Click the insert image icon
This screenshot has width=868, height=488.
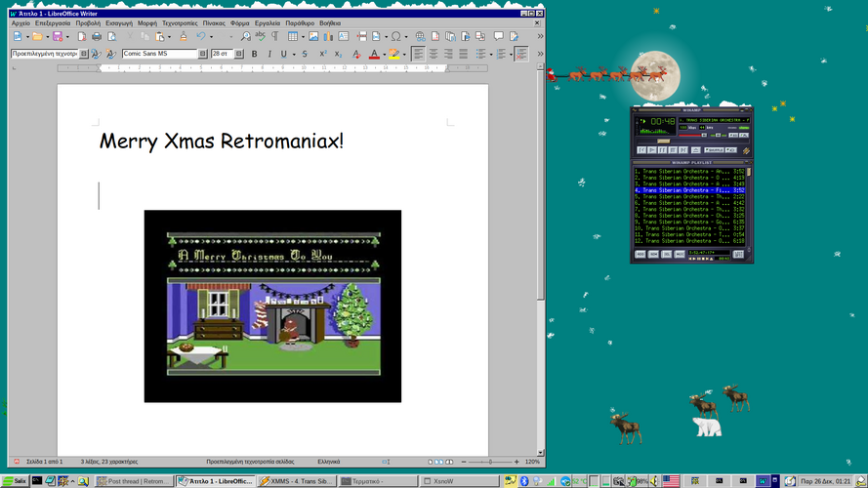[313, 37]
